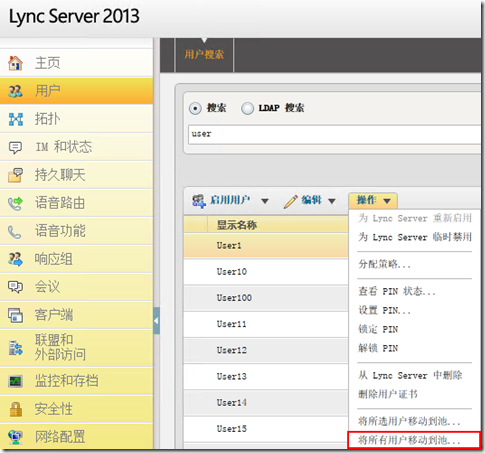This screenshot has width=485, height=453.
Task: Select the User10 row
Action: pos(266,272)
